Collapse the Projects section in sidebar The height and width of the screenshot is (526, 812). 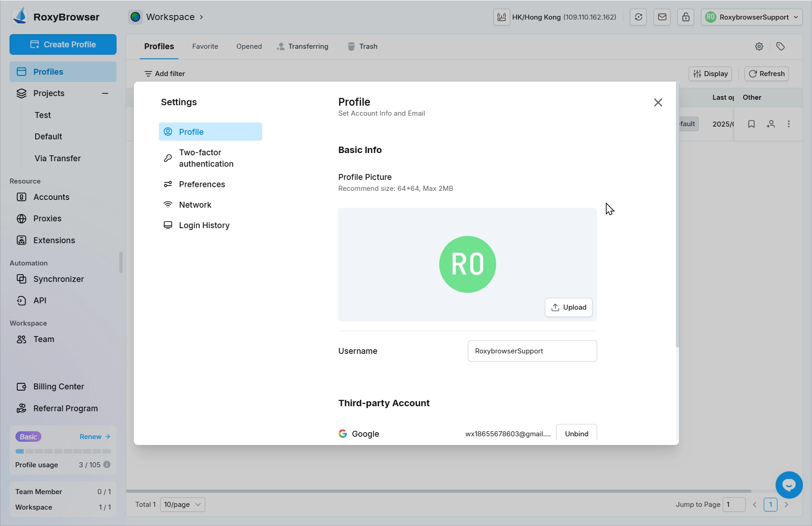105,93
